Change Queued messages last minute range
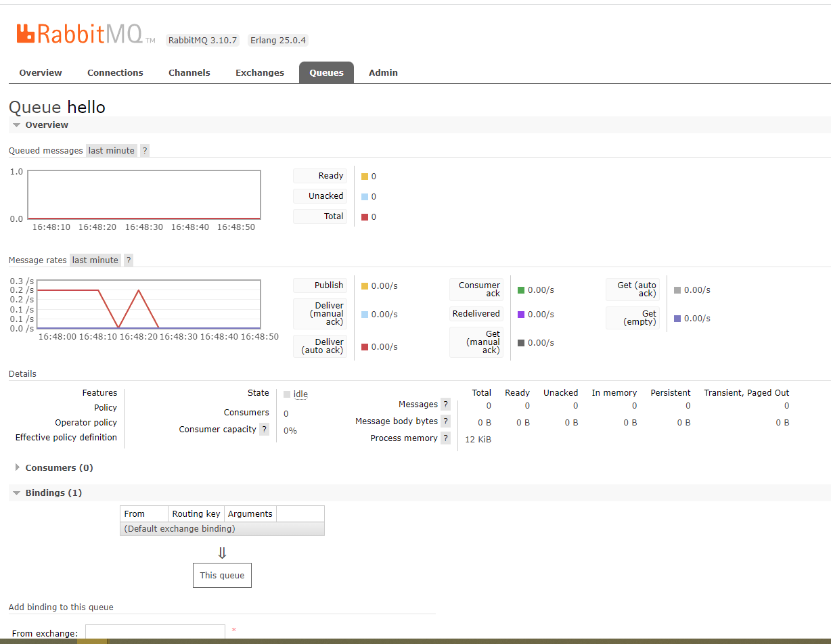The image size is (831, 644). pyautogui.click(x=112, y=150)
